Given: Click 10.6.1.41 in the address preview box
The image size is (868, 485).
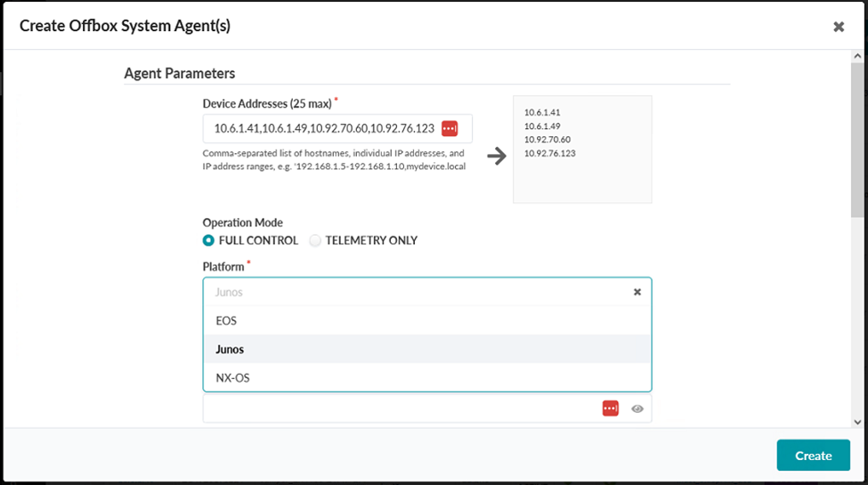Looking at the screenshot, I should pos(542,113).
